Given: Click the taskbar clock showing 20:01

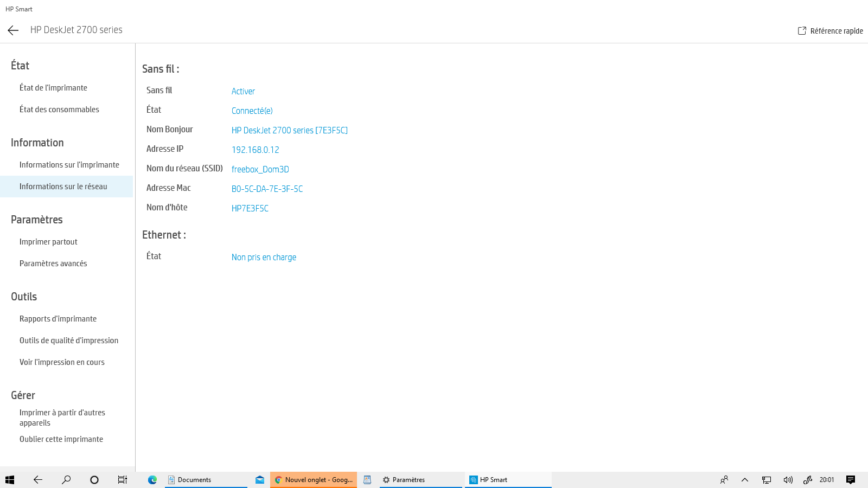Looking at the screenshot, I should pos(827,480).
